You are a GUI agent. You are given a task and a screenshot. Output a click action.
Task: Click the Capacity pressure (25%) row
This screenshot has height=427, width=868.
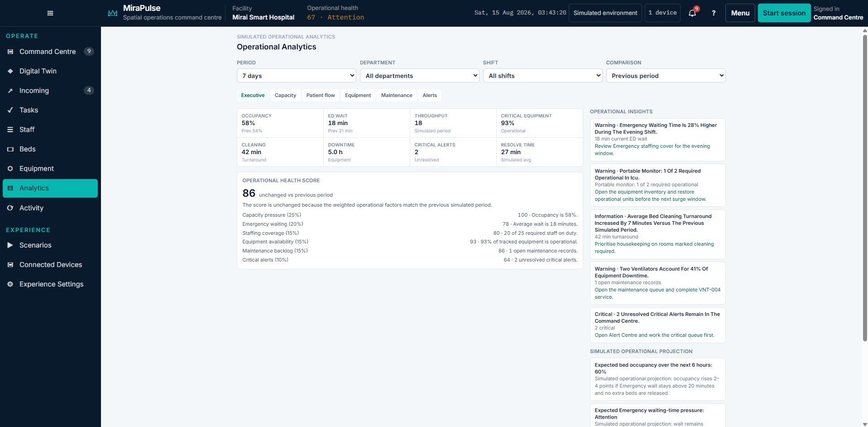click(410, 215)
